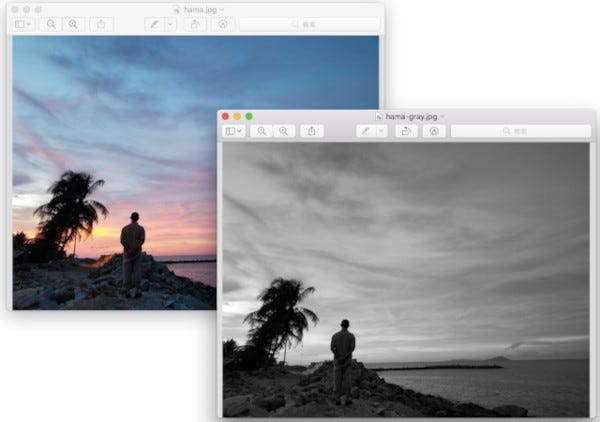Viewport: 600px width, 422px height.
Task: Rotate the hama.jpg color image
Action: (x=195, y=23)
